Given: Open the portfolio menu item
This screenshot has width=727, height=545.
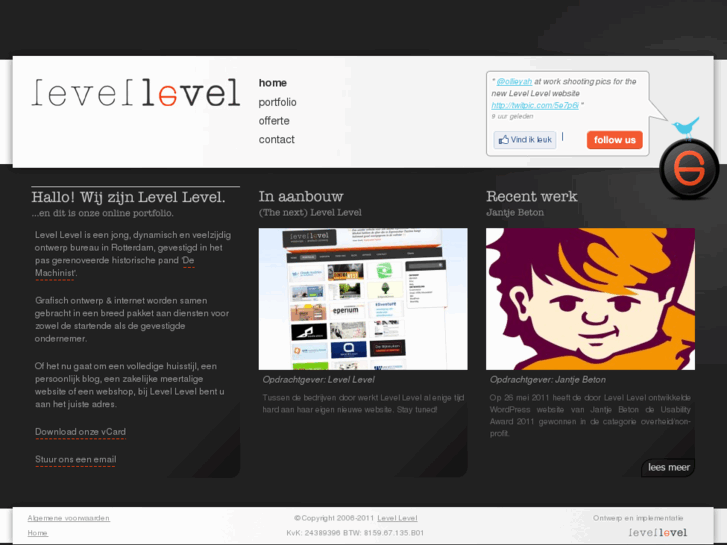Looking at the screenshot, I should click(277, 102).
